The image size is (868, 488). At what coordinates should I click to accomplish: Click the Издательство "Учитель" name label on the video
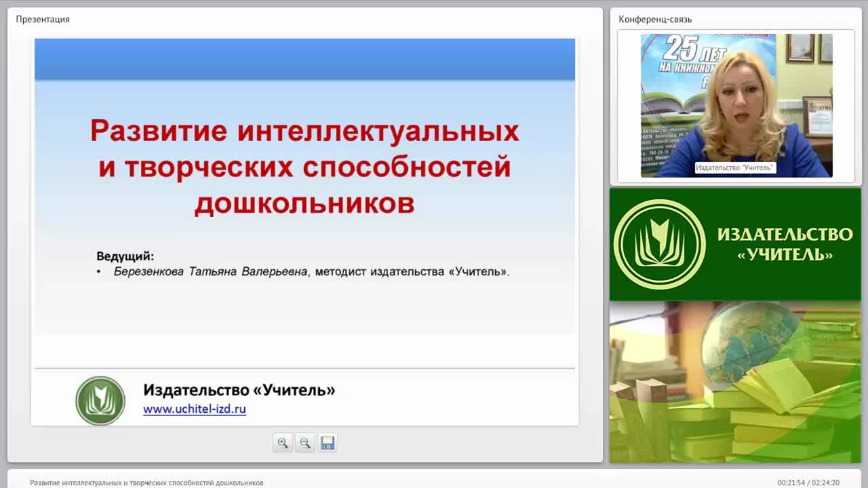(x=735, y=167)
